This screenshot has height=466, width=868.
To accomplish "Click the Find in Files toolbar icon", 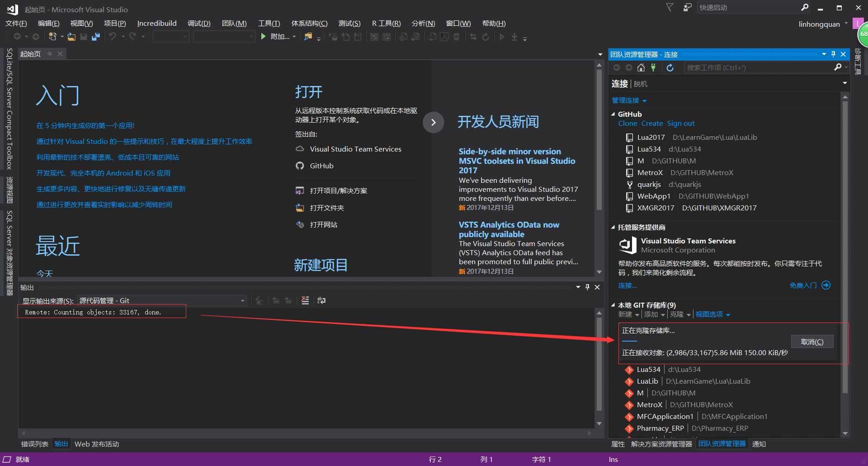I will pos(308,37).
